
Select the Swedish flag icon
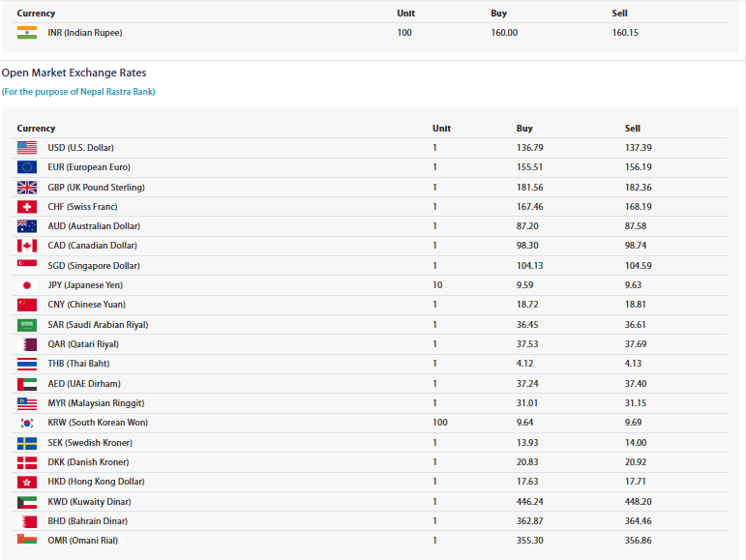point(27,443)
